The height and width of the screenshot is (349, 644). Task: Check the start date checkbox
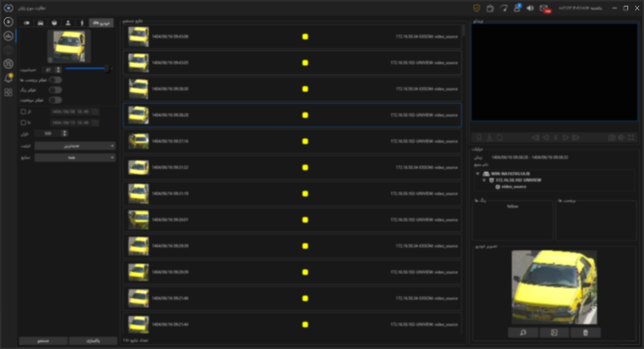coord(23,111)
